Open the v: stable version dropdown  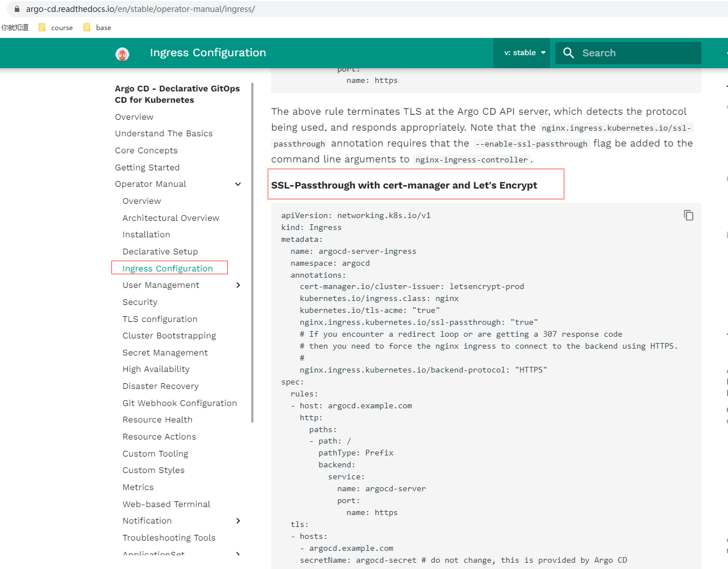(525, 53)
